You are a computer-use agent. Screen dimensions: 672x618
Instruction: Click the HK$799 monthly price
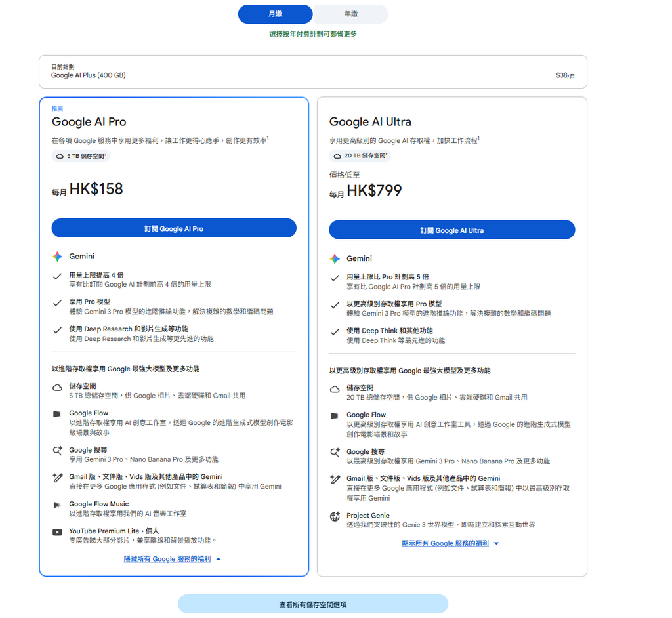[374, 190]
